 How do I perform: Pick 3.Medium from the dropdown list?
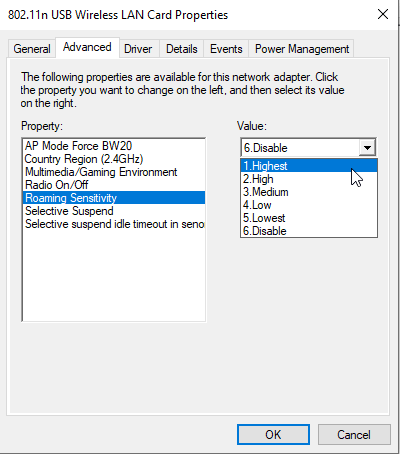309,192
